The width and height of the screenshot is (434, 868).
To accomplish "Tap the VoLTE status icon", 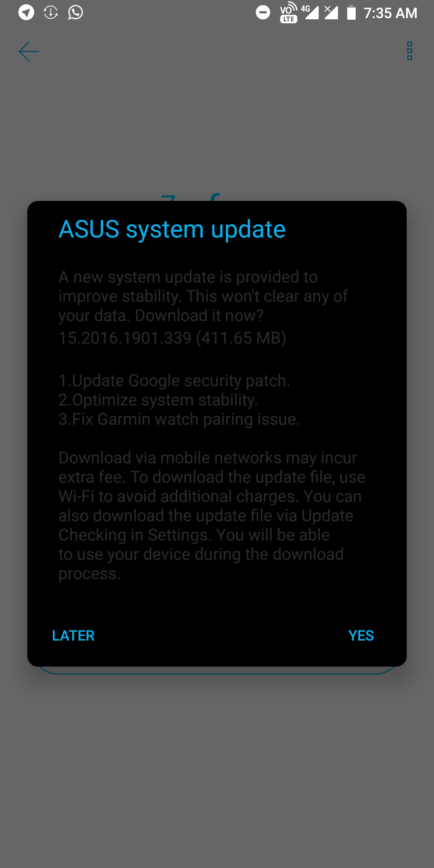I will click(289, 12).
